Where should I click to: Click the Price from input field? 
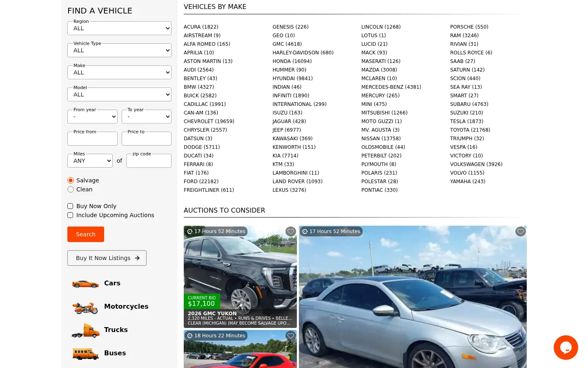[92, 139]
